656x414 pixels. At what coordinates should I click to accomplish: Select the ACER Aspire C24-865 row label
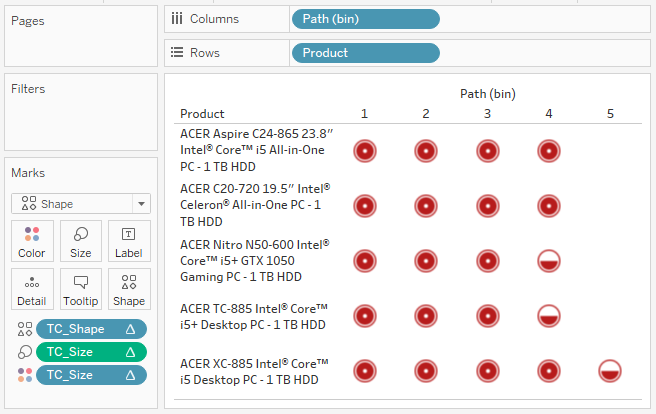[256, 150]
